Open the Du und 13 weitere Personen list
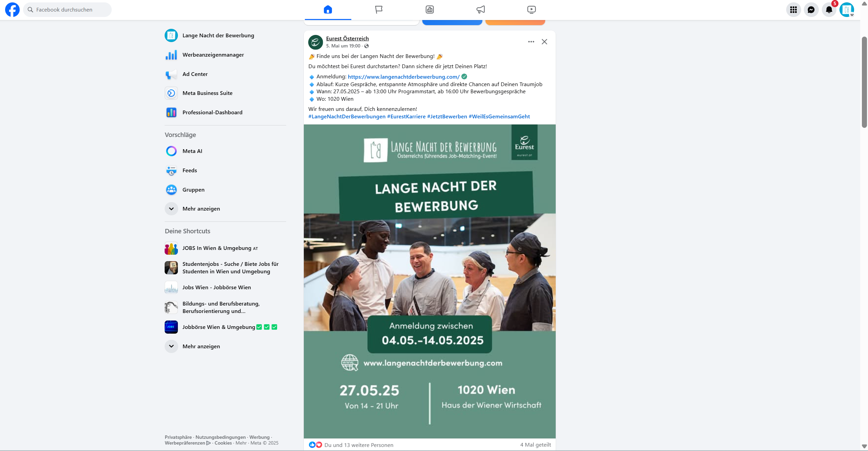The image size is (868, 451). (x=359, y=445)
